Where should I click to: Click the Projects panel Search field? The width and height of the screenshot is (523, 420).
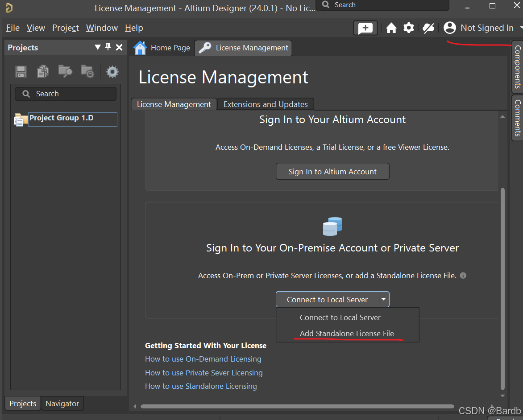click(x=65, y=94)
